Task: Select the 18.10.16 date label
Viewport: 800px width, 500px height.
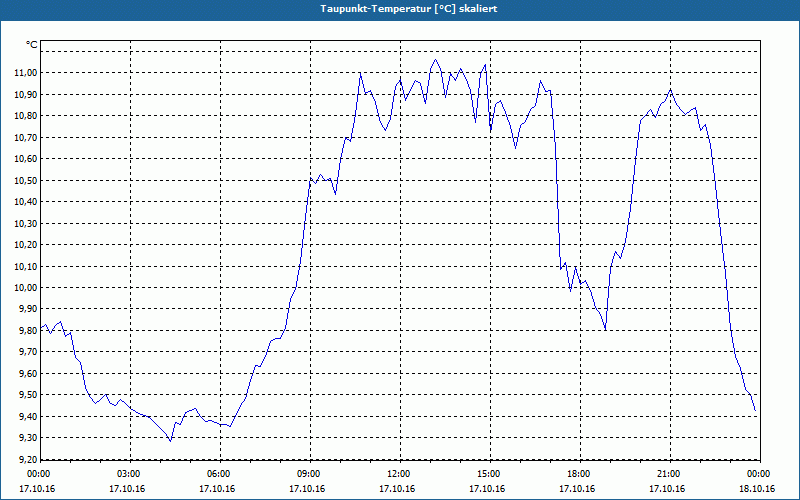Action: pyautogui.click(x=757, y=489)
